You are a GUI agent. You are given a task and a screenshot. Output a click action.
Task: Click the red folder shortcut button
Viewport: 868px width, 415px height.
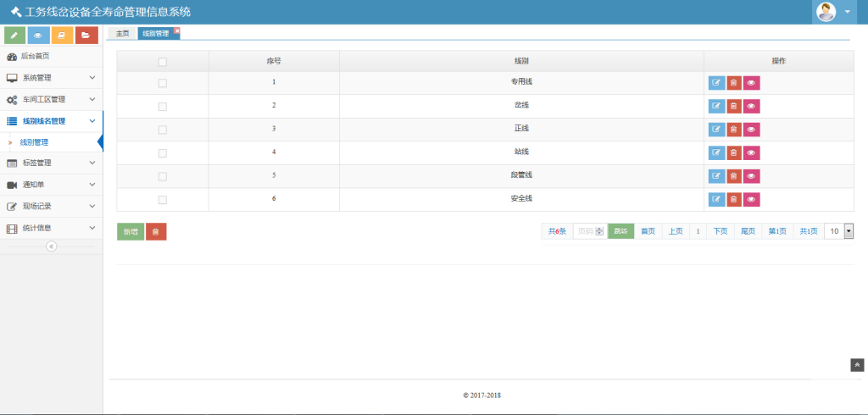[x=86, y=35]
